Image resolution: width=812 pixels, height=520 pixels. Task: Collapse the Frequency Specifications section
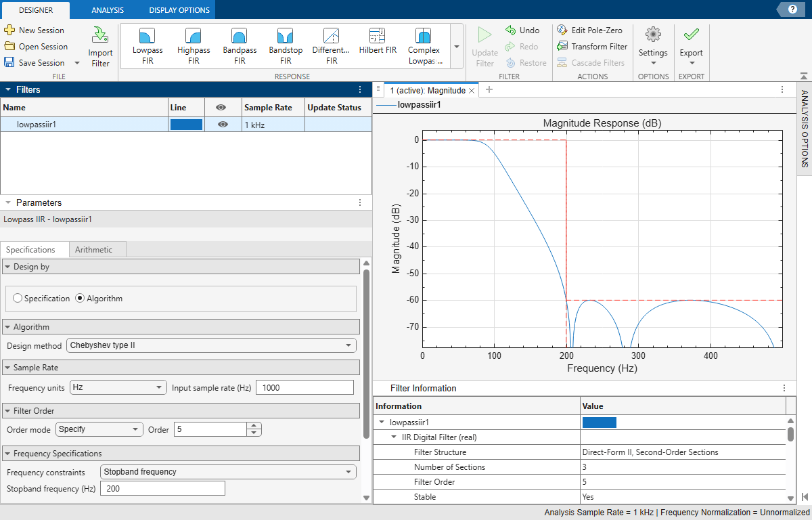pyautogui.click(x=7, y=454)
